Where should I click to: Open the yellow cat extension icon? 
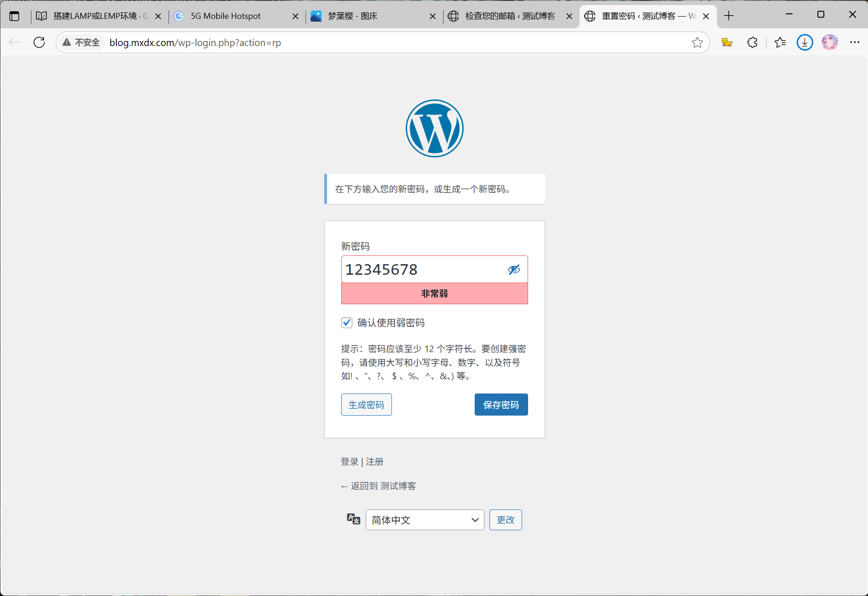pyautogui.click(x=727, y=42)
